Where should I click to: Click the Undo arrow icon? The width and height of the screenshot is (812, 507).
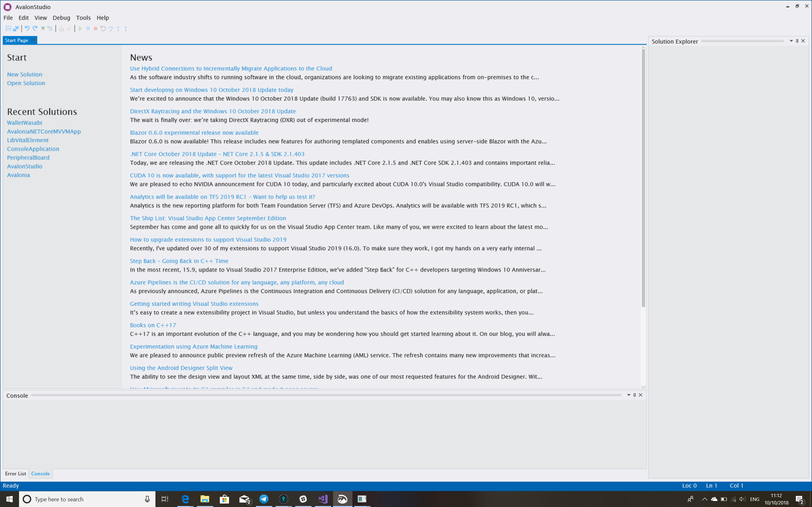tap(27, 29)
